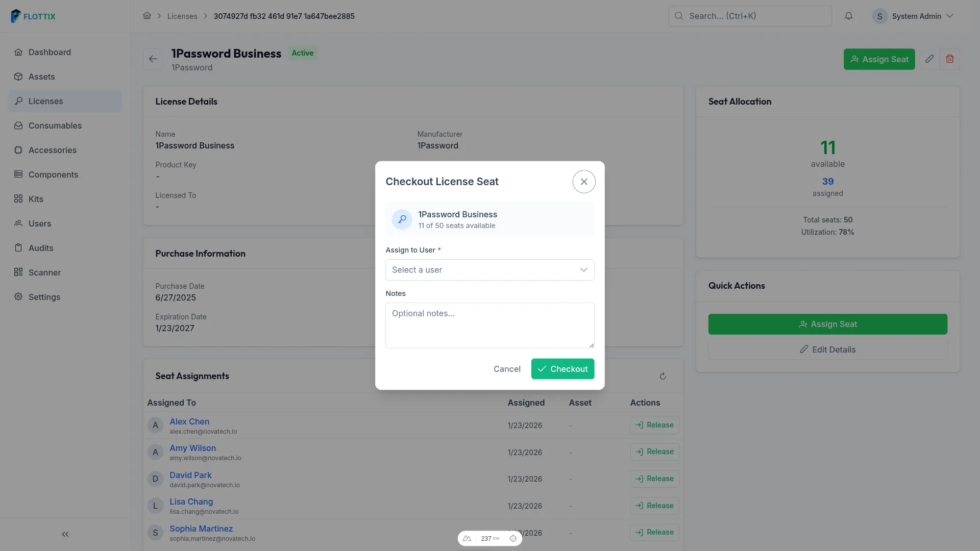The height and width of the screenshot is (551, 980).
Task: Click the red trash delete icon
Action: pyautogui.click(x=950, y=59)
